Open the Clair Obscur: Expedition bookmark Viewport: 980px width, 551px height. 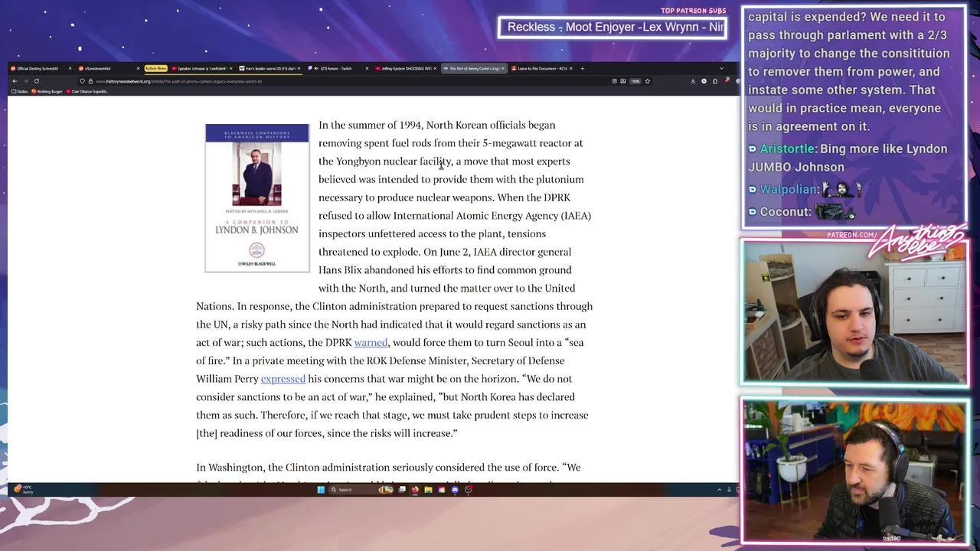click(x=87, y=91)
